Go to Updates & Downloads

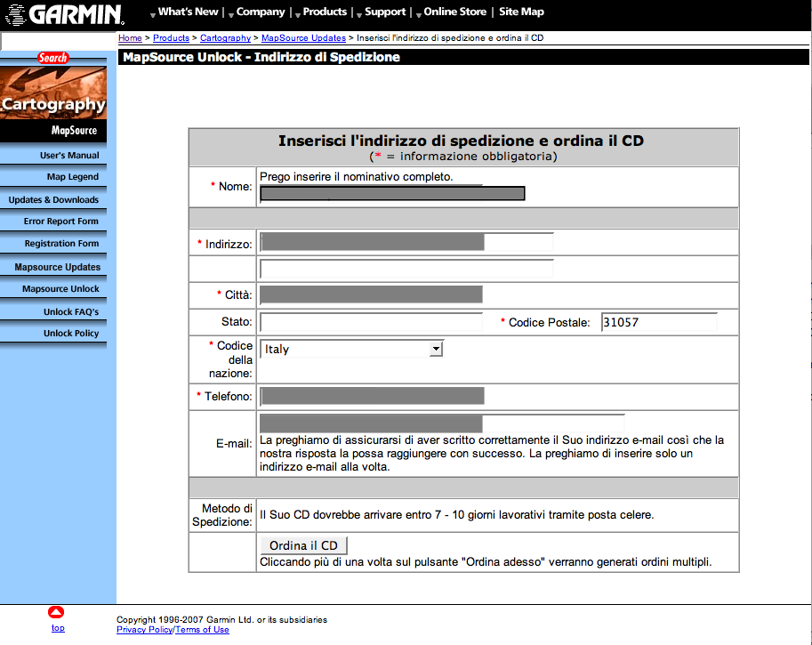(x=53, y=200)
